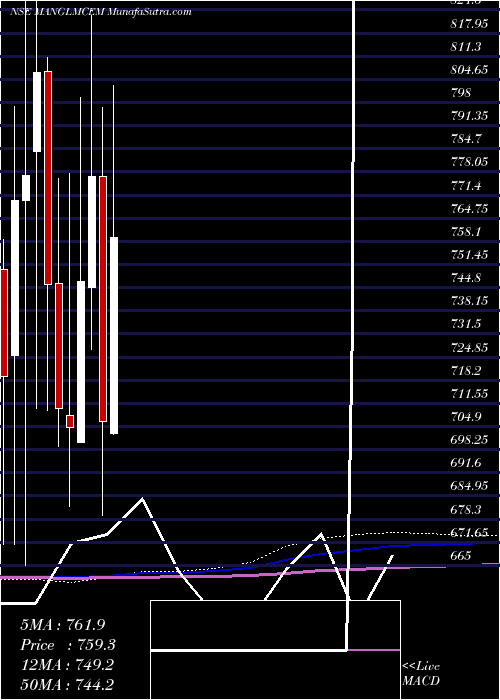This screenshot has height=700, width=500.
Task: Select the 718.2 price axis label
Action: click(x=466, y=371)
